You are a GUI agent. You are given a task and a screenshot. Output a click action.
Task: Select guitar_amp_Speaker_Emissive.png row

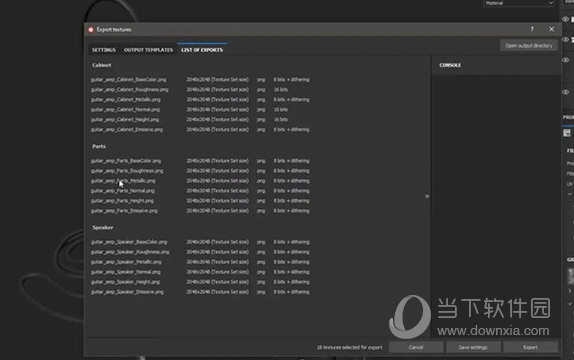click(x=200, y=292)
